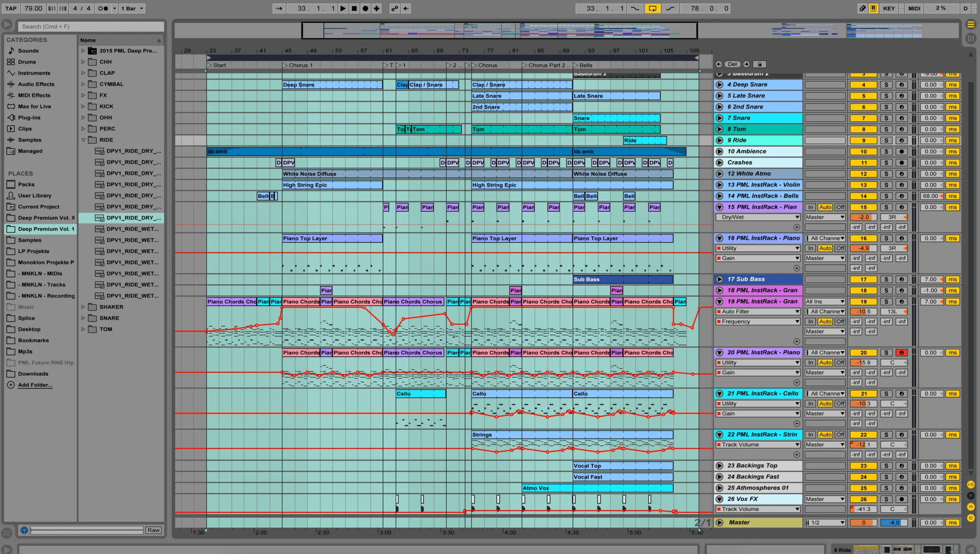Toggle Computer MIDI Keyboard piano icon
This screenshot has height=554, width=980.
coord(874,8)
